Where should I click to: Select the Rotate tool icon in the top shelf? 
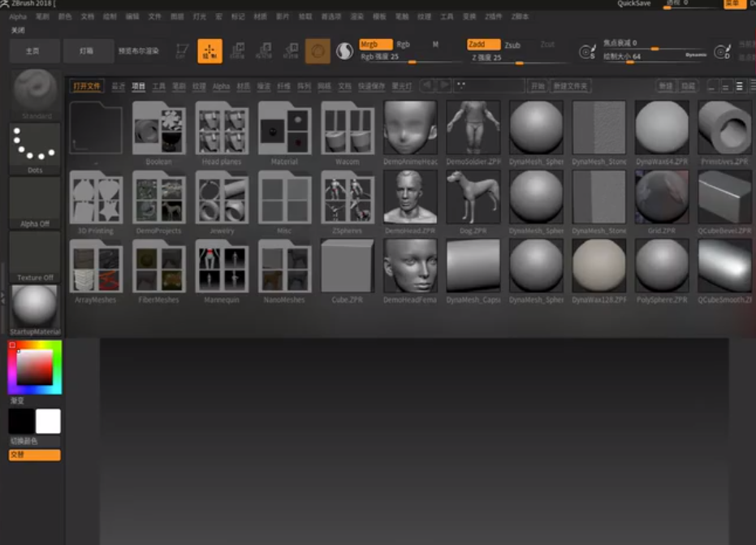[x=291, y=51]
